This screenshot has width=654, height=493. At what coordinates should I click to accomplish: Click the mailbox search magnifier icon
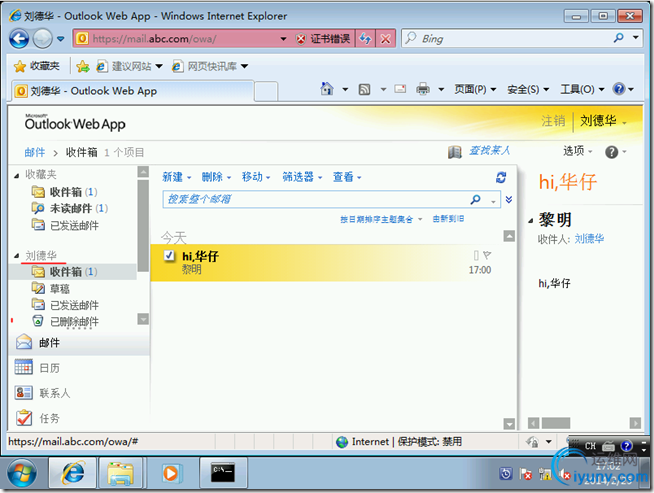coord(475,199)
